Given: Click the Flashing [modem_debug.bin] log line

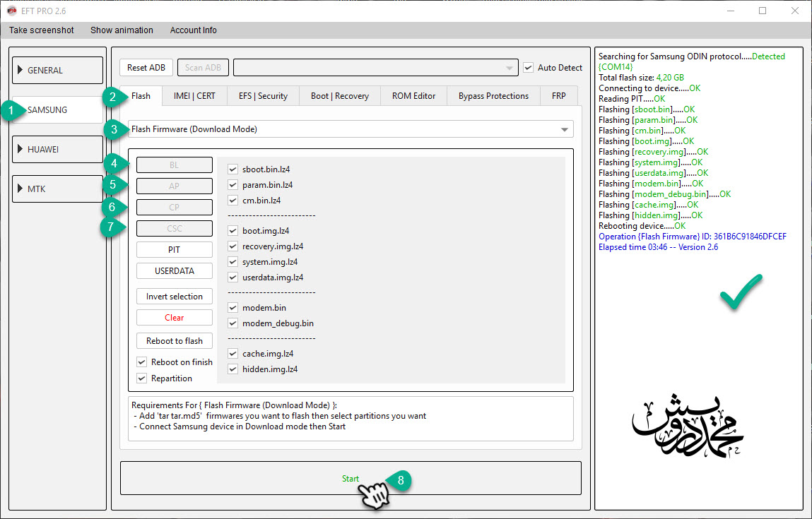Looking at the screenshot, I should (664, 194).
